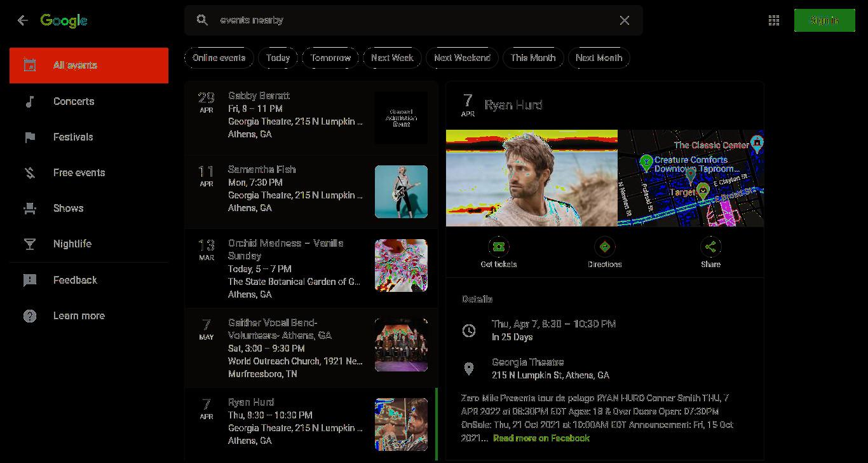This screenshot has width=868, height=463.
Task: Click the search magnifier icon
Action: [x=202, y=20]
